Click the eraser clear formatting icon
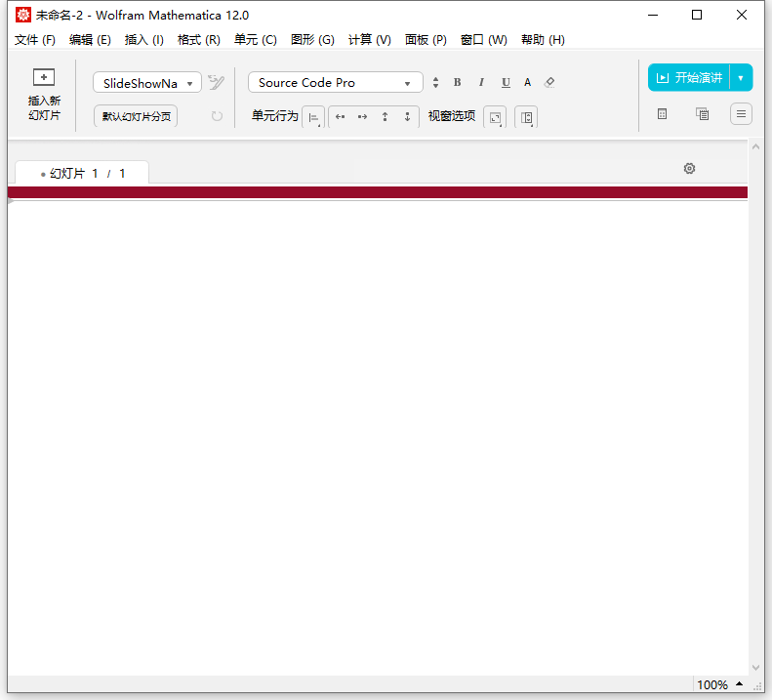 (549, 82)
